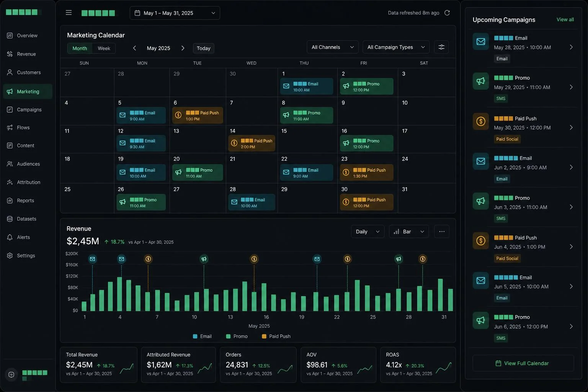Click the user avatar icon at bottom

(11, 375)
